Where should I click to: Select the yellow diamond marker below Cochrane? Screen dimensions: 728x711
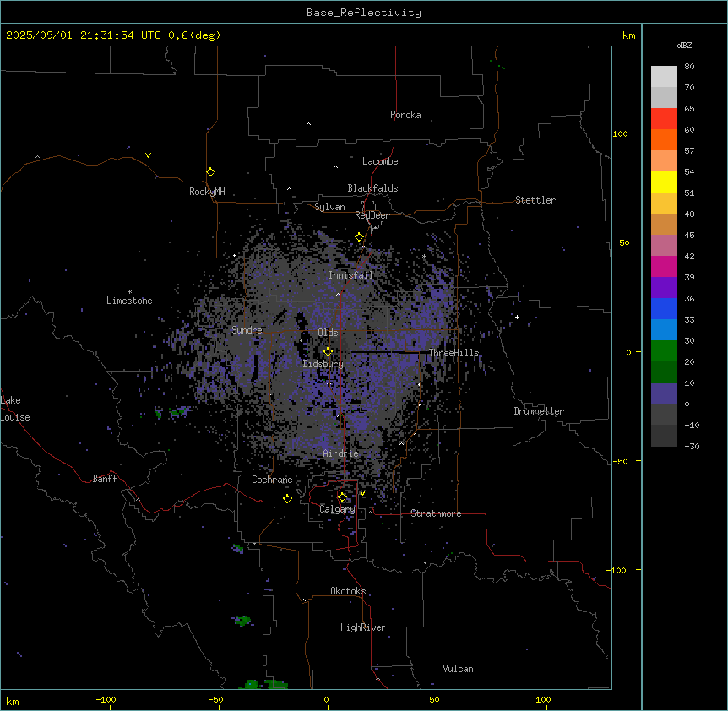click(287, 499)
